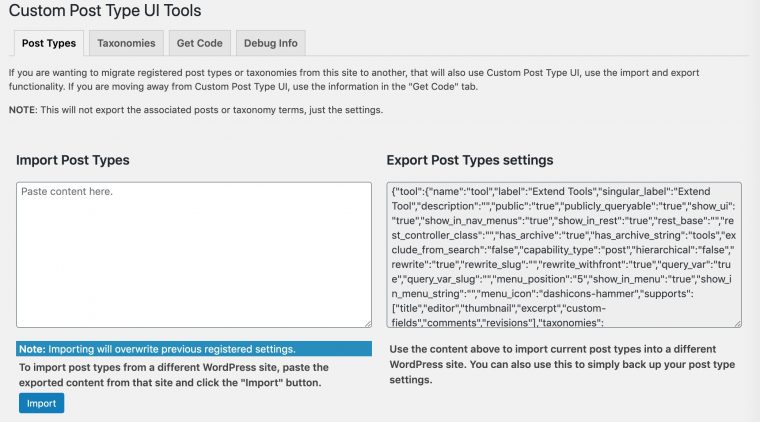Click the Custom Post Type UI Tools title

point(105,11)
